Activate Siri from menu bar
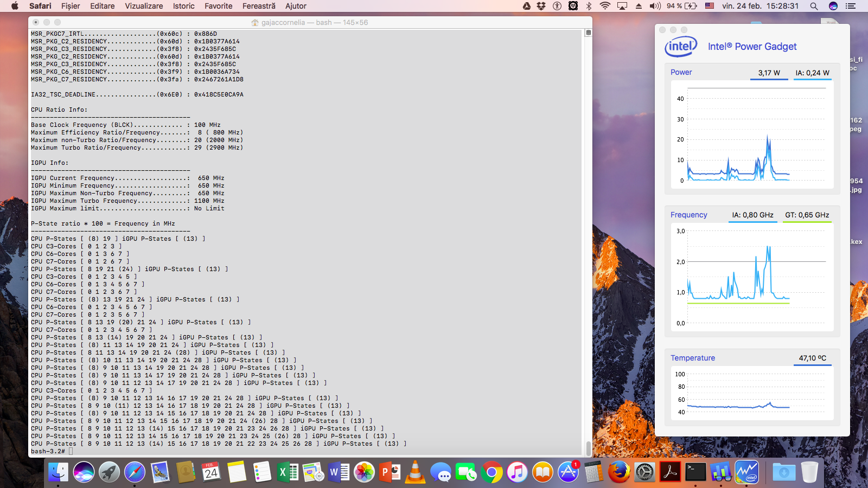The height and width of the screenshot is (488, 868). click(x=833, y=6)
